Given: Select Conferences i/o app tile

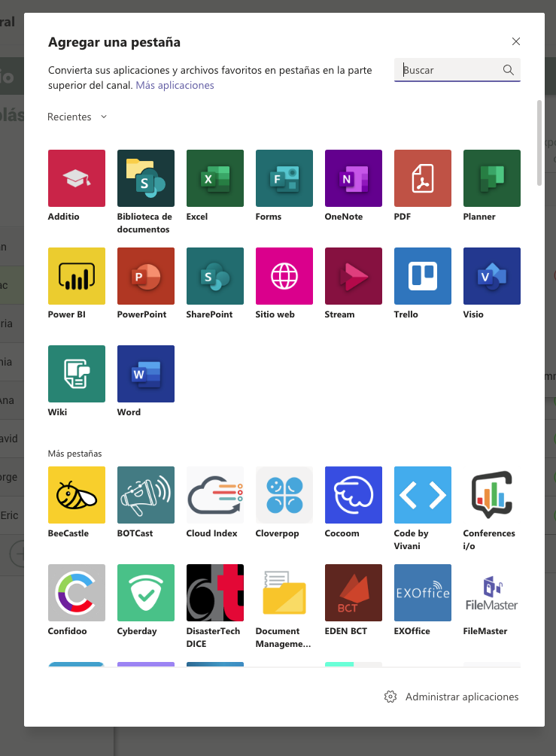Looking at the screenshot, I should point(492,495).
